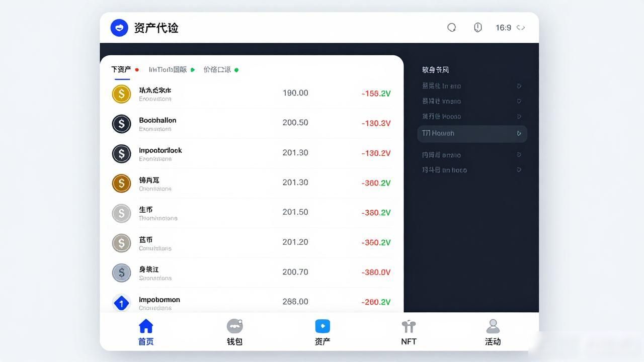Click the 266.00 price value
This screenshot has width=644, height=362.
(295, 302)
